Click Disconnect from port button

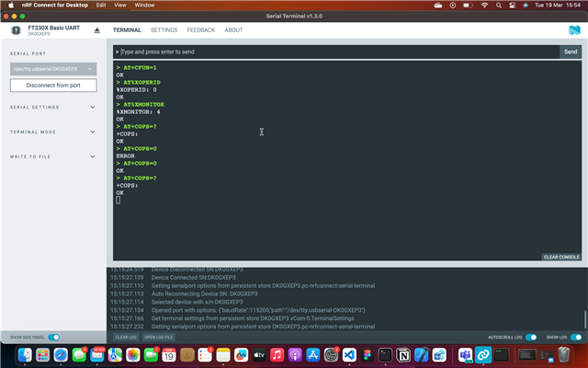(53, 86)
